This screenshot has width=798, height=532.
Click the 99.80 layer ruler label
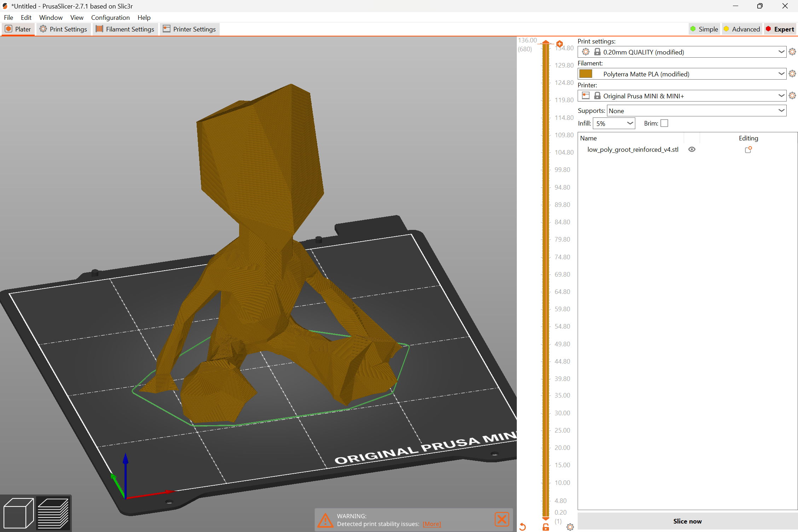coord(562,170)
